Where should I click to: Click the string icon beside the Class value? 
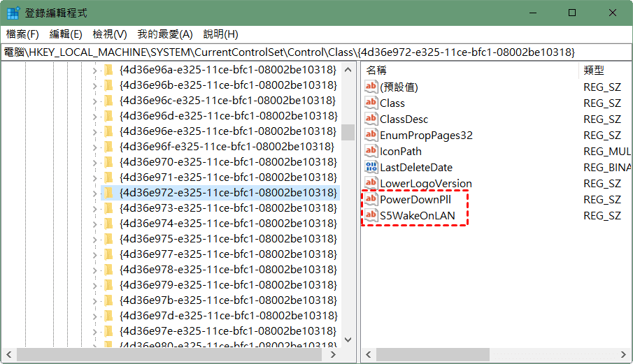tap(371, 103)
